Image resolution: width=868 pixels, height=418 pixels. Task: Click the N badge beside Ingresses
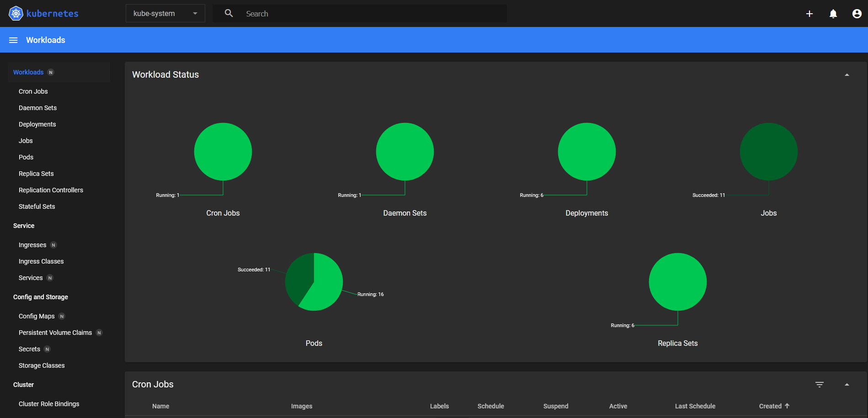tap(53, 245)
